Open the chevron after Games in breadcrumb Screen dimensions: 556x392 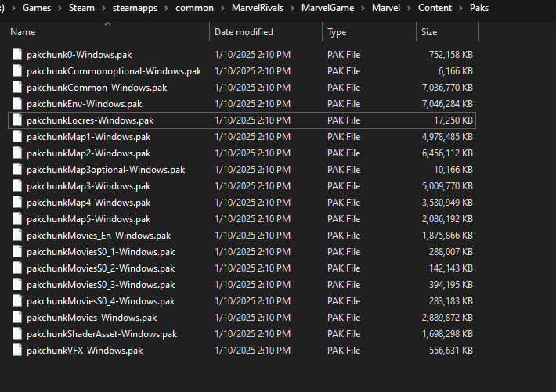point(60,8)
